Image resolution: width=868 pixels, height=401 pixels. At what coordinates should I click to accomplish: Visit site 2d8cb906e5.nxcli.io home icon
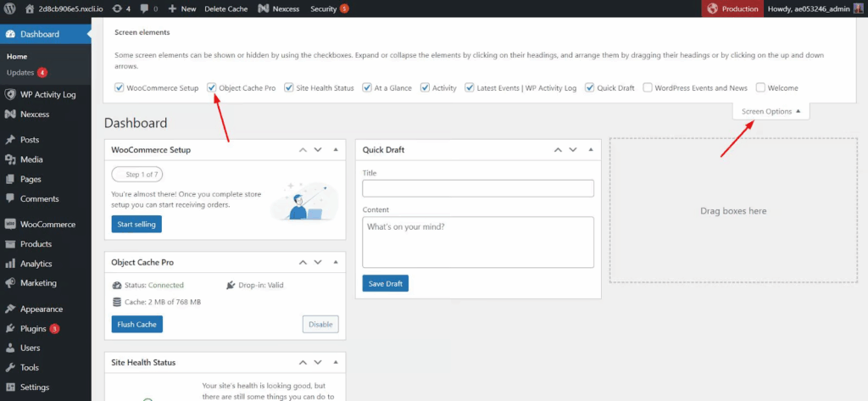[x=30, y=8]
